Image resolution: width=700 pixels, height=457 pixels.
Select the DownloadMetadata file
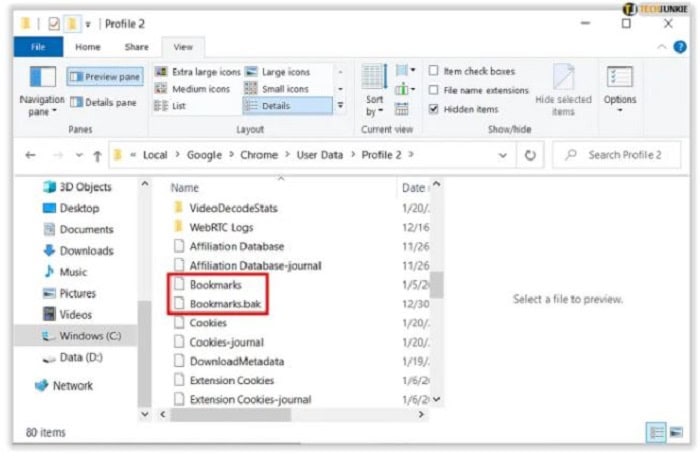(x=229, y=361)
